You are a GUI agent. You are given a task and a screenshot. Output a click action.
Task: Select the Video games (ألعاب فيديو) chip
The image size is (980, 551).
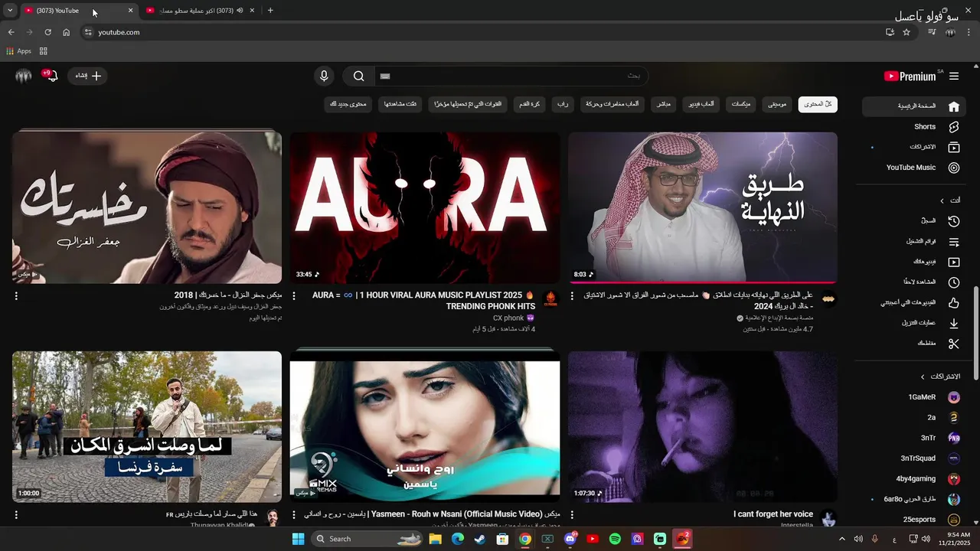pos(701,104)
